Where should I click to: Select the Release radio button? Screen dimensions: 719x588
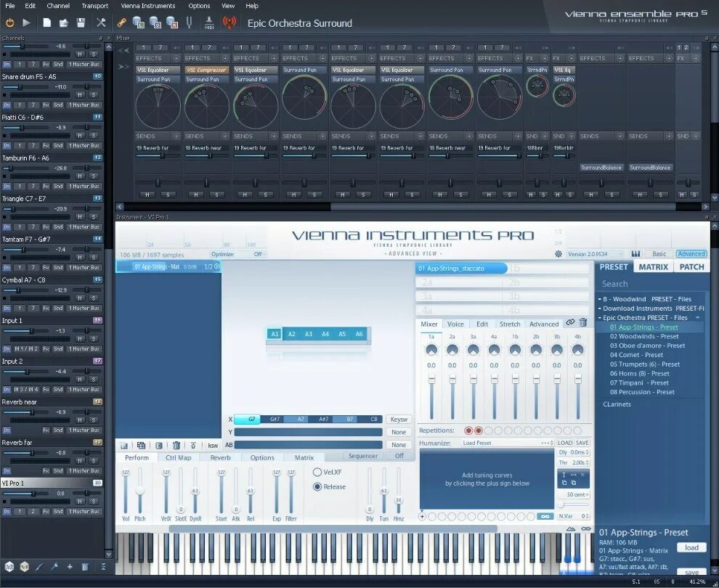pos(317,486)
